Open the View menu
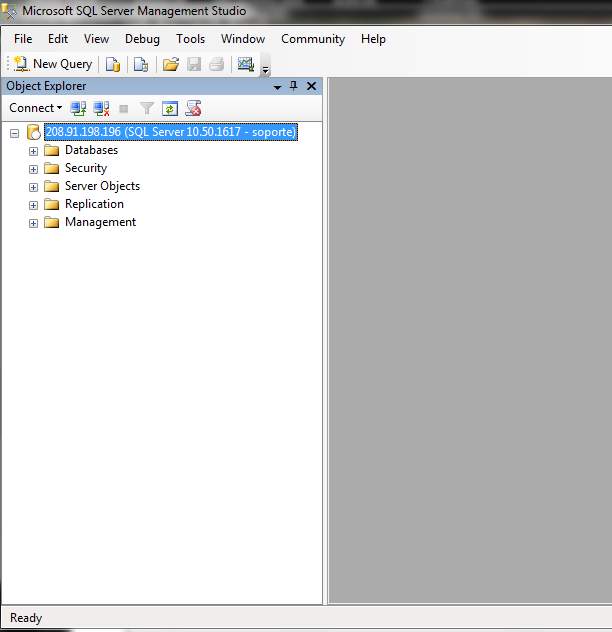 pyautogui.click(x=96, y=39)
